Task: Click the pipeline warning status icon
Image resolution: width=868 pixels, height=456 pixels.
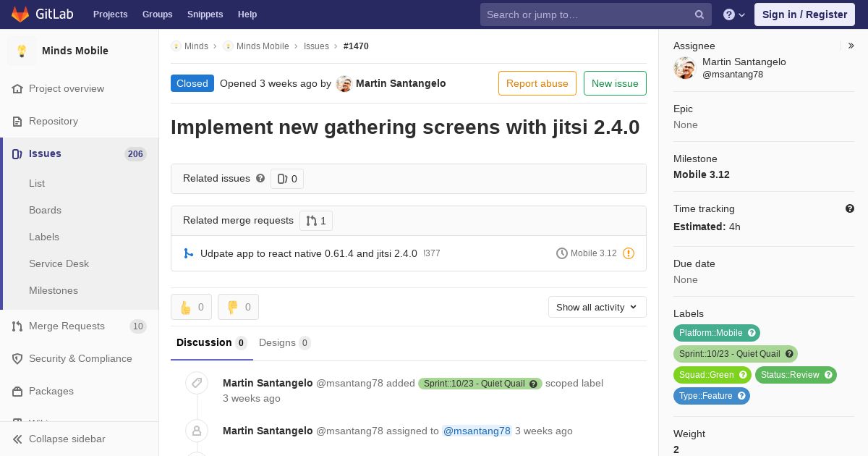Action: 629,253
